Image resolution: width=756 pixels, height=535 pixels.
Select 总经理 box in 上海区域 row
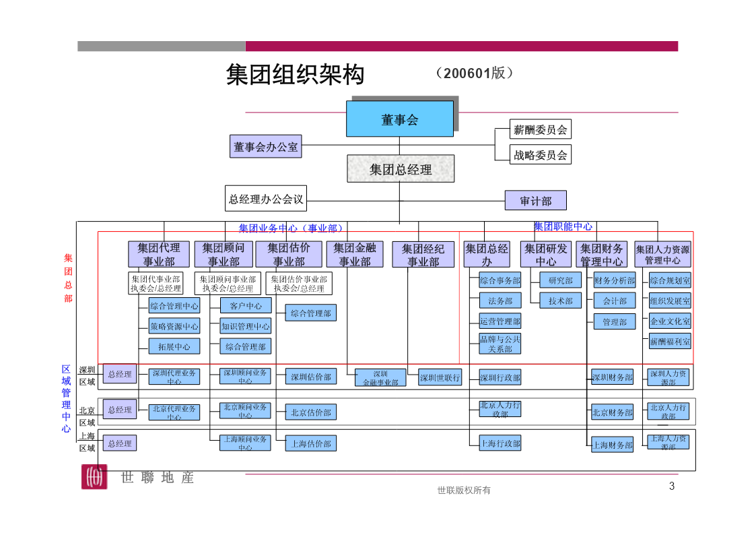click(x=120, y=443)
